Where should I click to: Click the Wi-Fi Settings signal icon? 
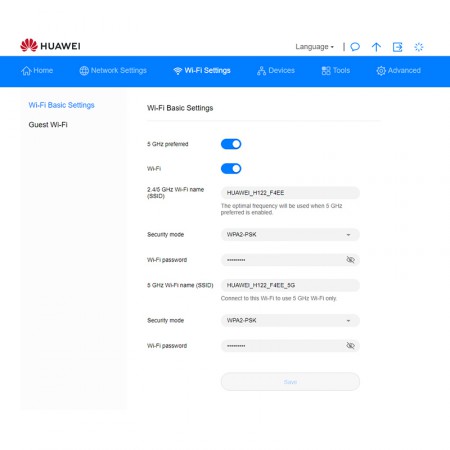[x=178, y=71]
